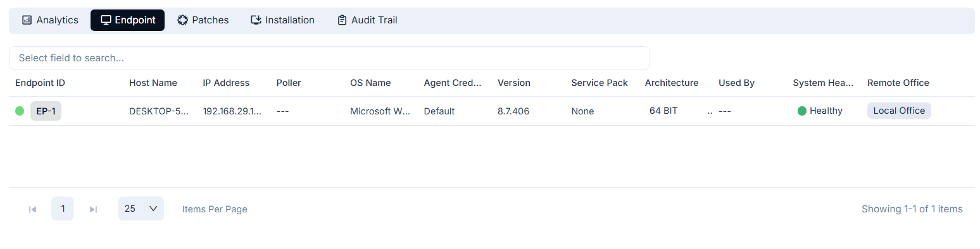Click architecture value 64 BIT
980x249 pixels.
pyautogui.click(x=663, y=111)
